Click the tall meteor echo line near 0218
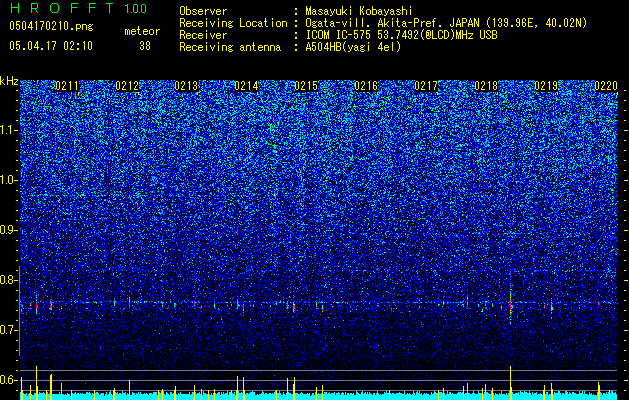 click(510, 297)
